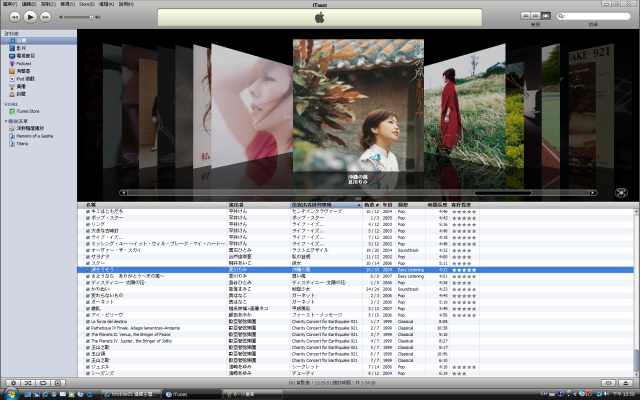Select Music library in sidebar
This screenshot has height=400, width=640.
[38, 40]
